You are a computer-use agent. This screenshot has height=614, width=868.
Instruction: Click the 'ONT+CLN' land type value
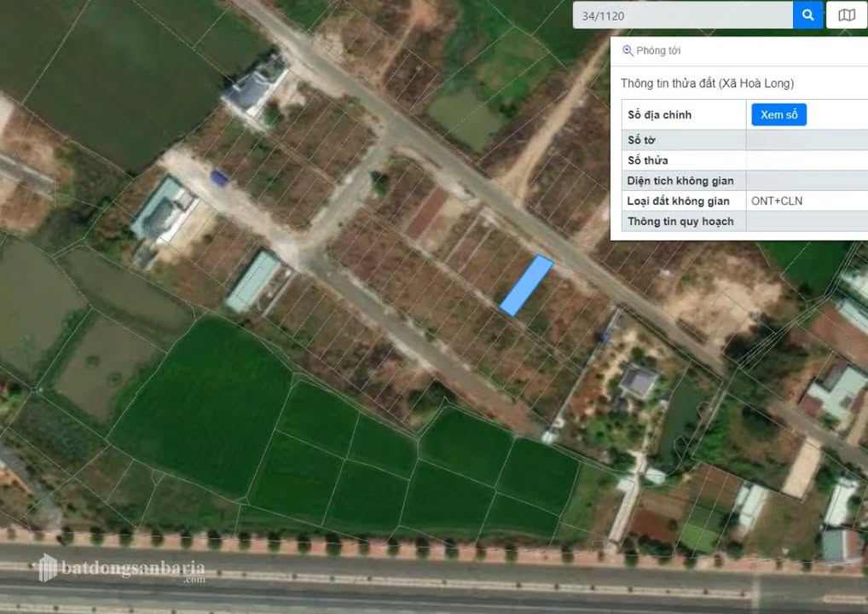(776, 201)
